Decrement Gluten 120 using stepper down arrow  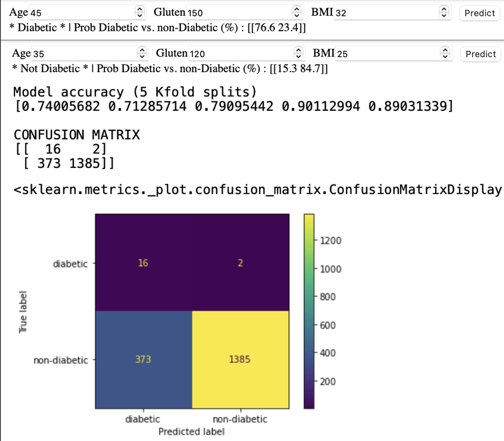coord(299,57)
